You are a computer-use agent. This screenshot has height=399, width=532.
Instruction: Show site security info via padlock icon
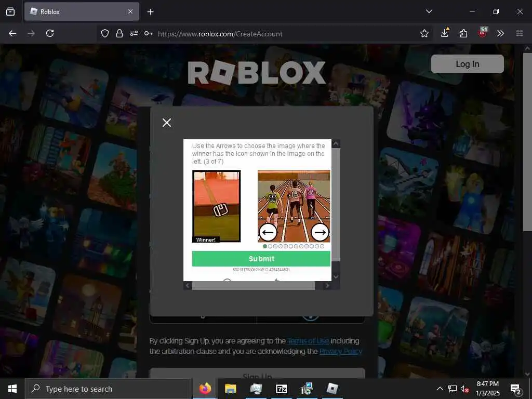pos(119,33)
